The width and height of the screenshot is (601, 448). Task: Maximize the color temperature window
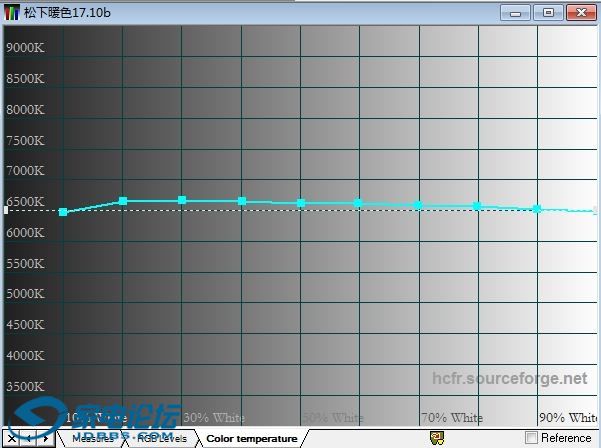[548, 12]
